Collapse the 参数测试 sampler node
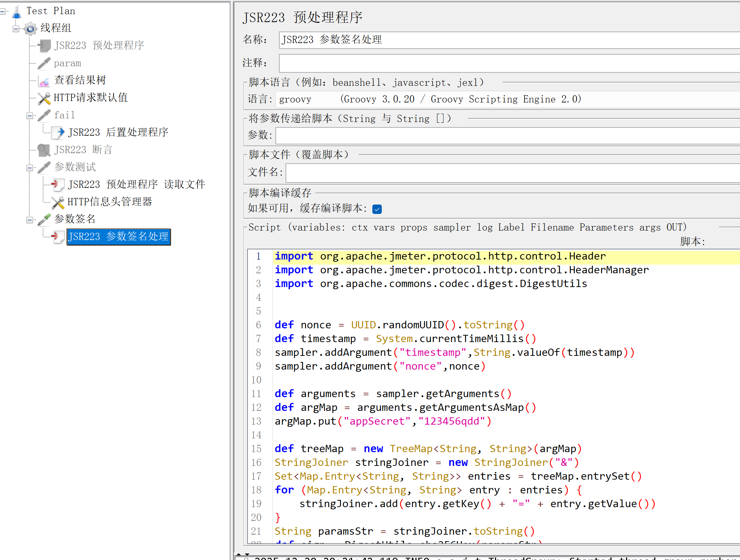Image resolution: width=740 pixels, height=560 pixels. pos(30,168)
